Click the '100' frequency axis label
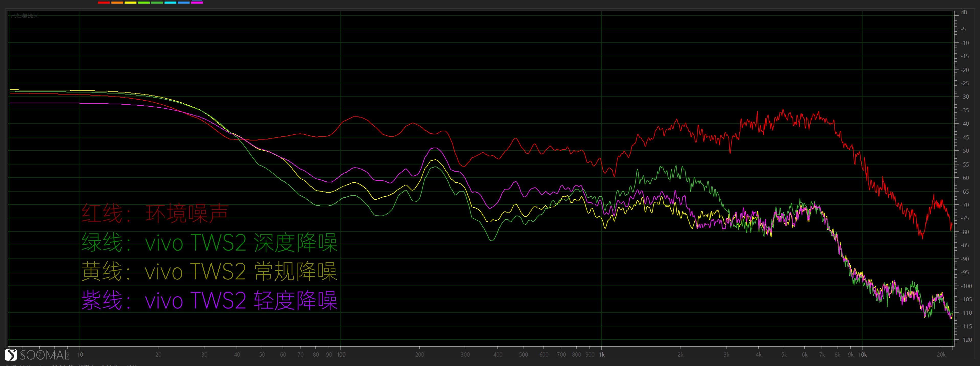 341,355
